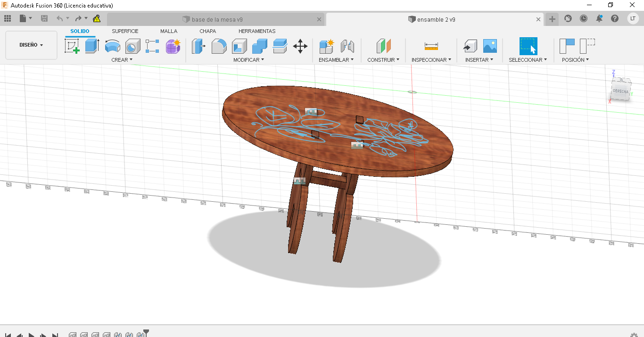The image size is (644, 337).
Task: Open the notifications bell
Action: [599, 18]
